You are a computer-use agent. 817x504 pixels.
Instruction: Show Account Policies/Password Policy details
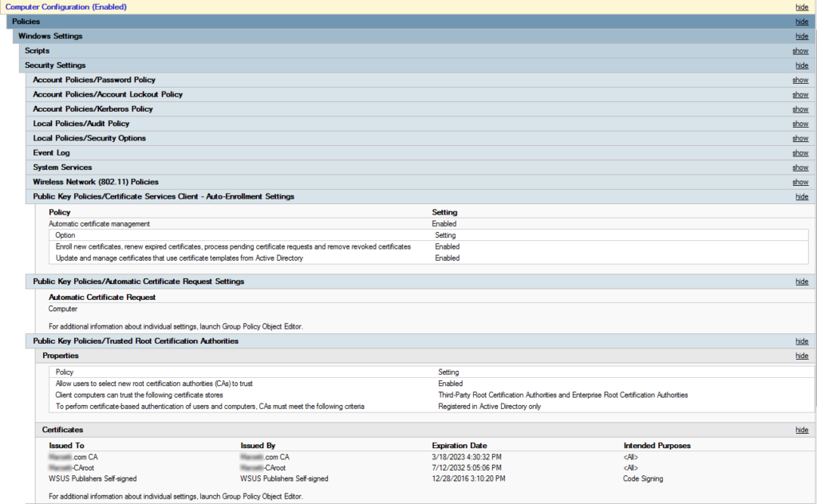coord(800,80)
